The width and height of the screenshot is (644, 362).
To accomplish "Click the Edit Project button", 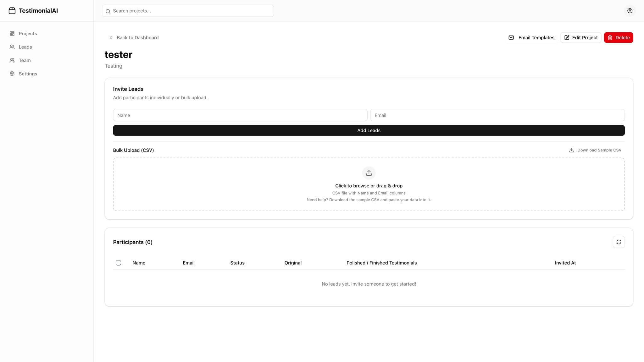I will tap(581, 37).
